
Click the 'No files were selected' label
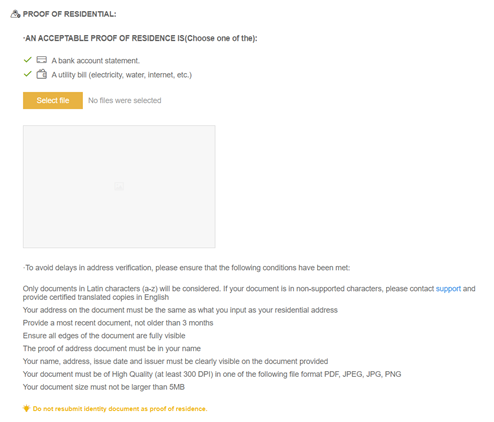125,100
